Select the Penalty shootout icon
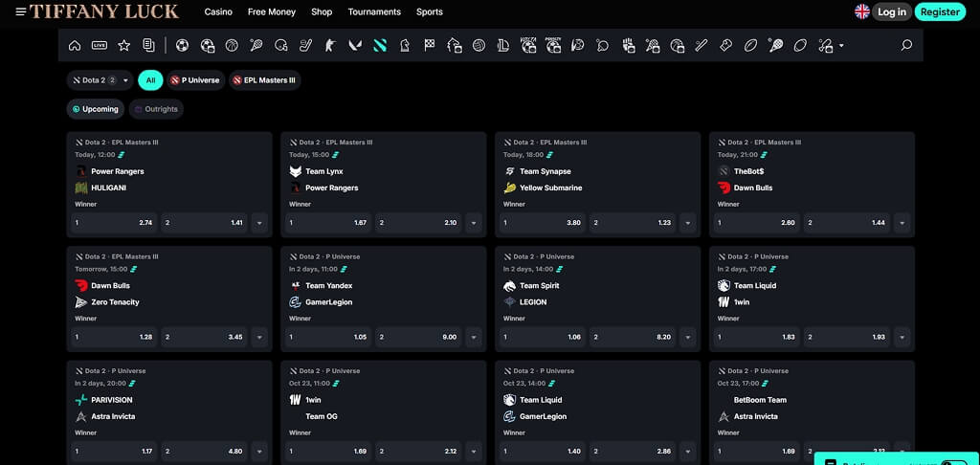Viewport: 980px width, 465px height. pos(553,45)
